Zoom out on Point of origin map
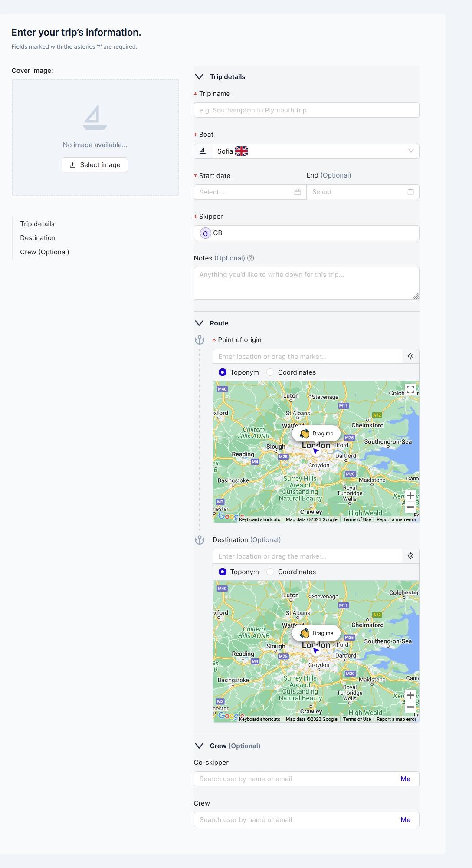 tap(410, 507)
